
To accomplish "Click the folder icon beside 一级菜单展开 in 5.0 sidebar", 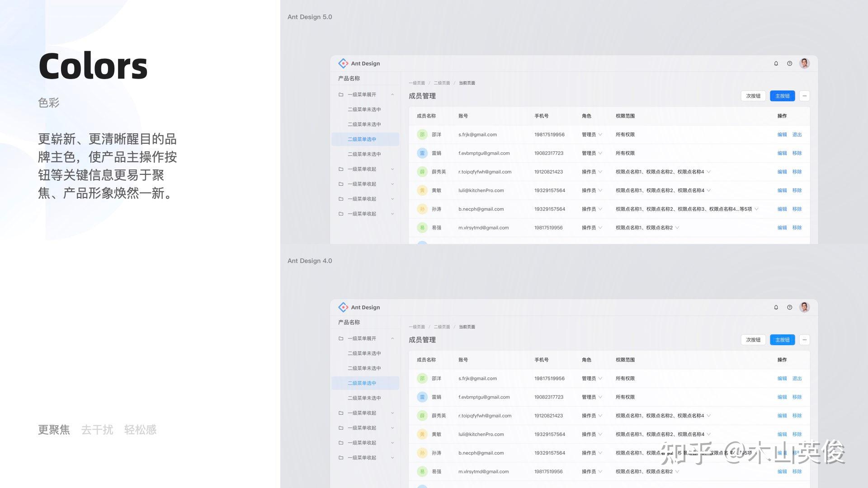I will 341,94.
